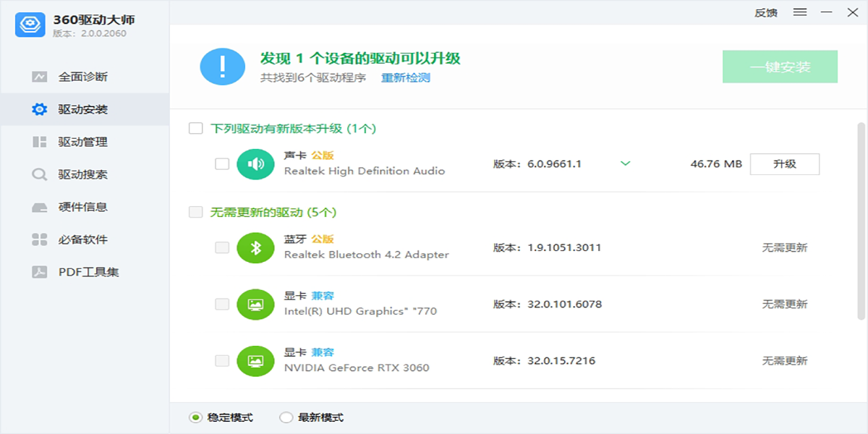Click the 驱动管理 grid icon
The width and height of the screenshot is (868, 434).
39,142
